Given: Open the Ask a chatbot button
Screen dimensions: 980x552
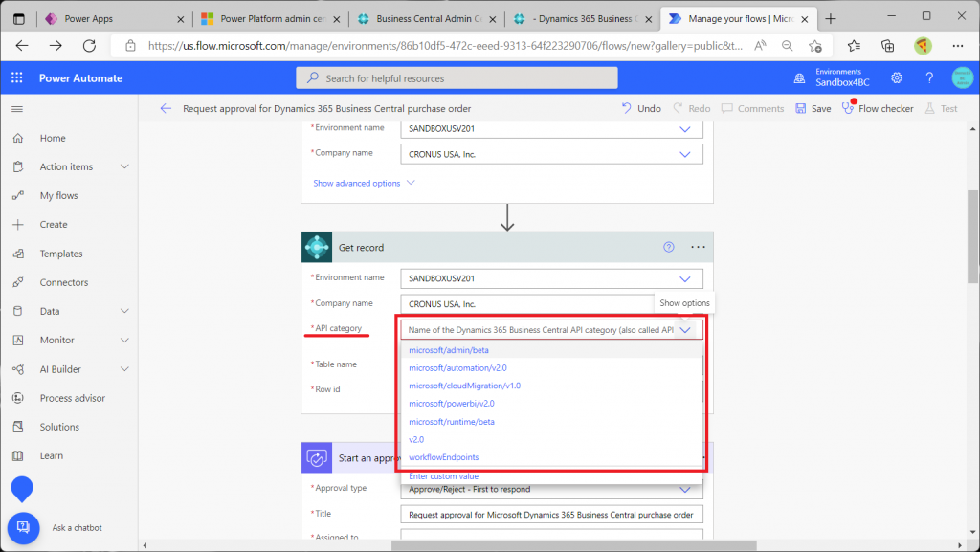Looking at the screenshot, I should click(23, 528).
